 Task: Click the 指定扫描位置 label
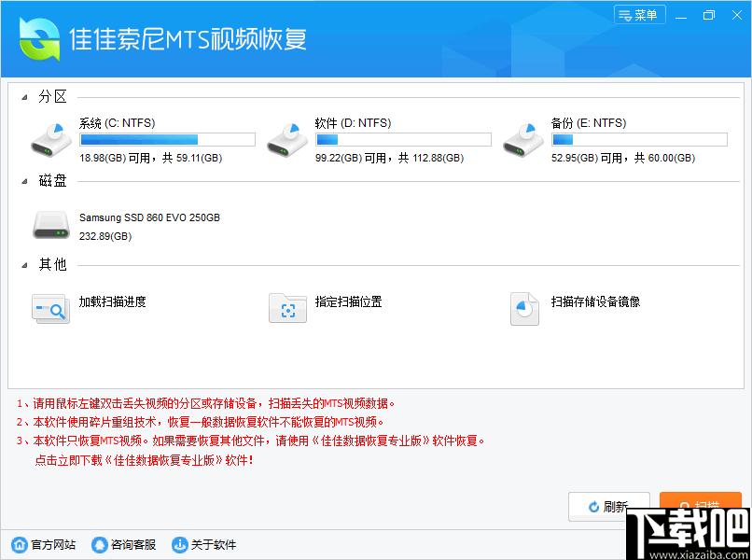point(349,301)
